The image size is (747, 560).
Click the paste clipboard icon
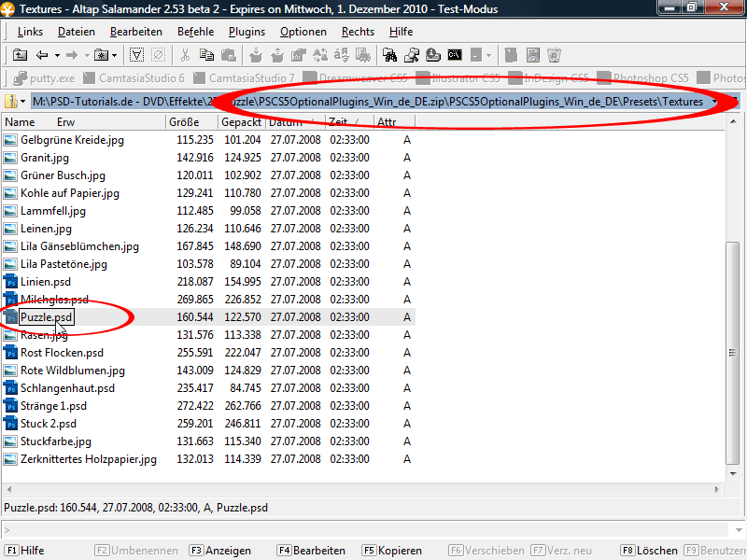click(x=228, y=55)
